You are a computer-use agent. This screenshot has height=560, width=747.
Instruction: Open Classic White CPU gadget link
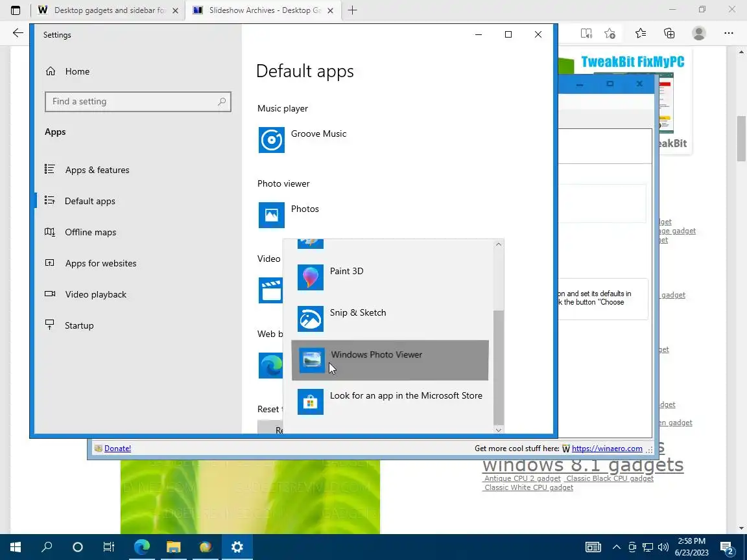coord(529,487)
